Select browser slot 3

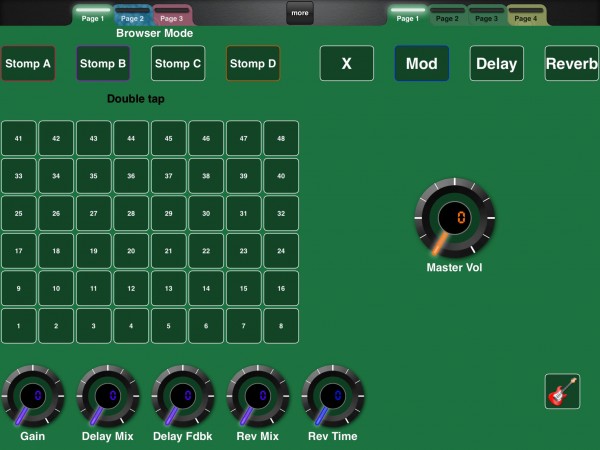94,326
